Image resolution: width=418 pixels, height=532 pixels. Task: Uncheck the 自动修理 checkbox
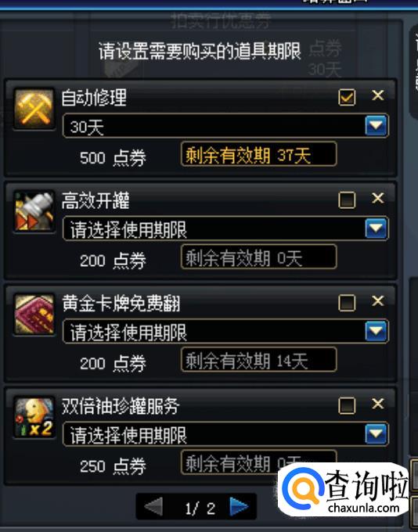[x=347, y=97]
